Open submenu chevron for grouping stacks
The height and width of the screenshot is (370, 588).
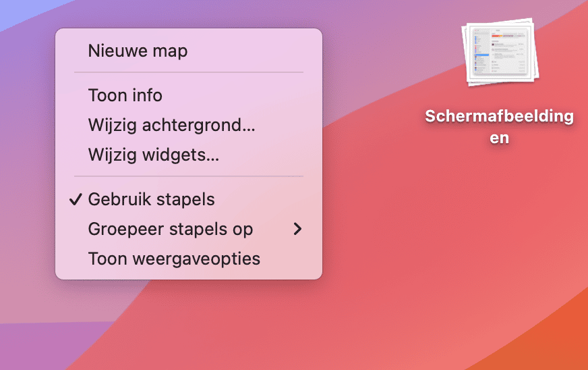(298, 229)
